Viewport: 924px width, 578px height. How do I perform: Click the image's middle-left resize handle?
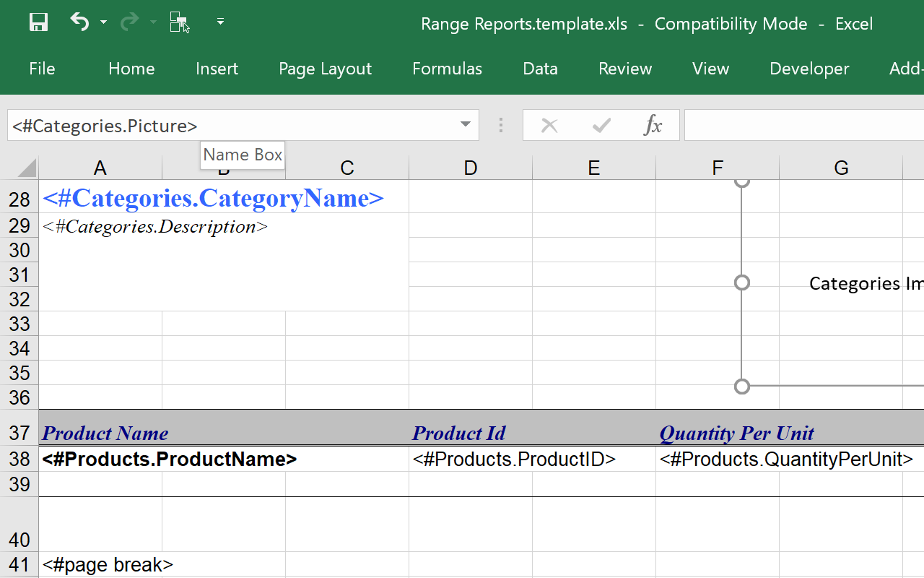(741, 282)
